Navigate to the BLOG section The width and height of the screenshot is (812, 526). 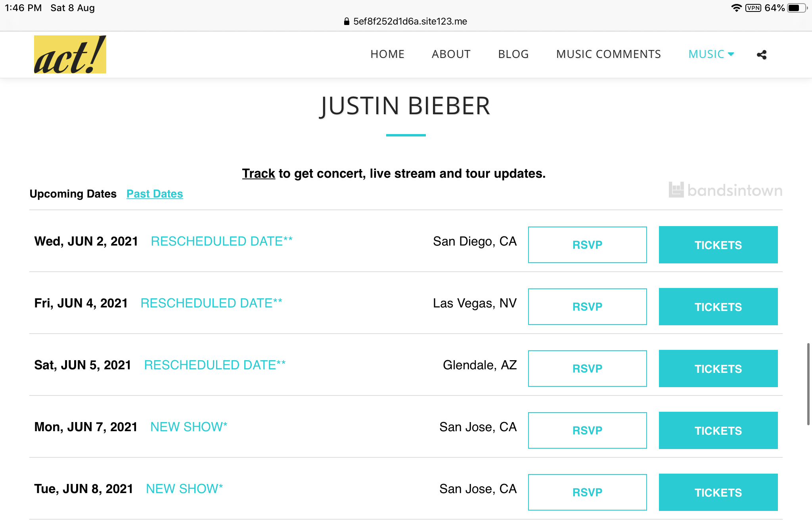513,54
